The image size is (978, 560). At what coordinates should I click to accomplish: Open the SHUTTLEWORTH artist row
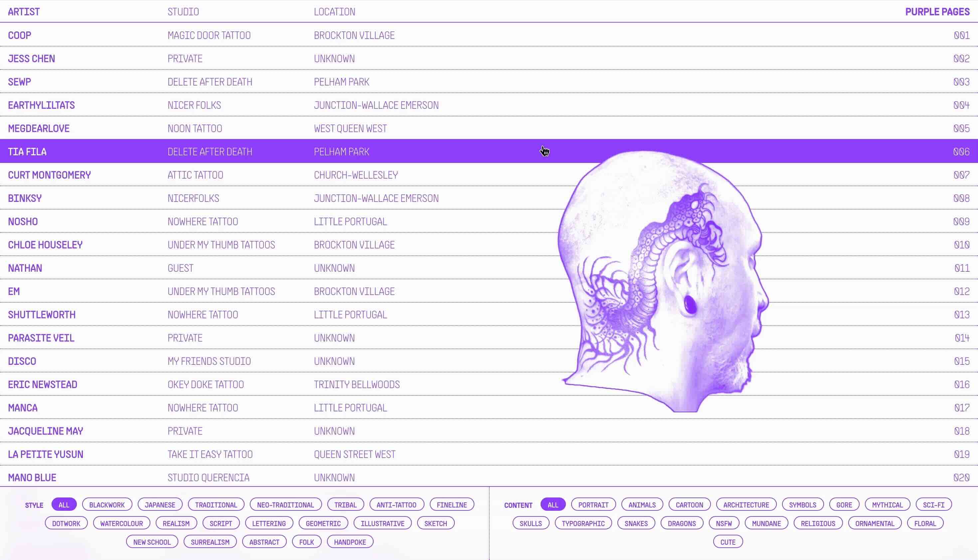[489, 314]
